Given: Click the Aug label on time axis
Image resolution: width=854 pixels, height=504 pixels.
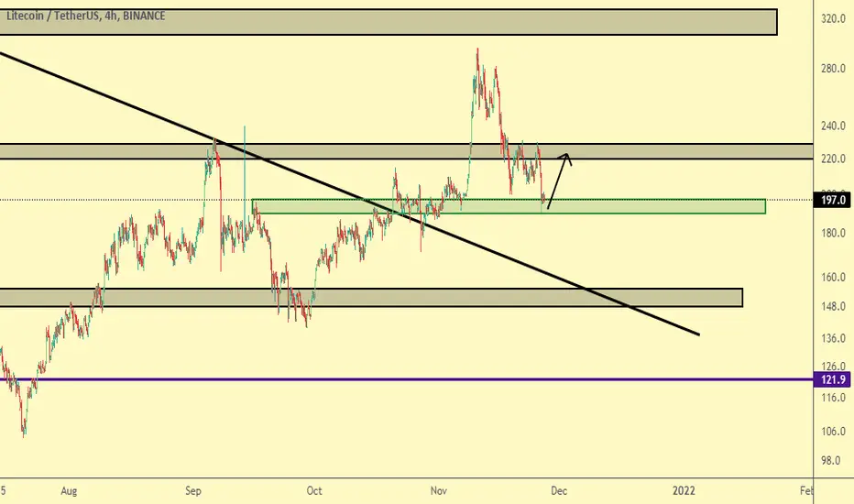Looking at the screenshot, I should coord(69,491).
